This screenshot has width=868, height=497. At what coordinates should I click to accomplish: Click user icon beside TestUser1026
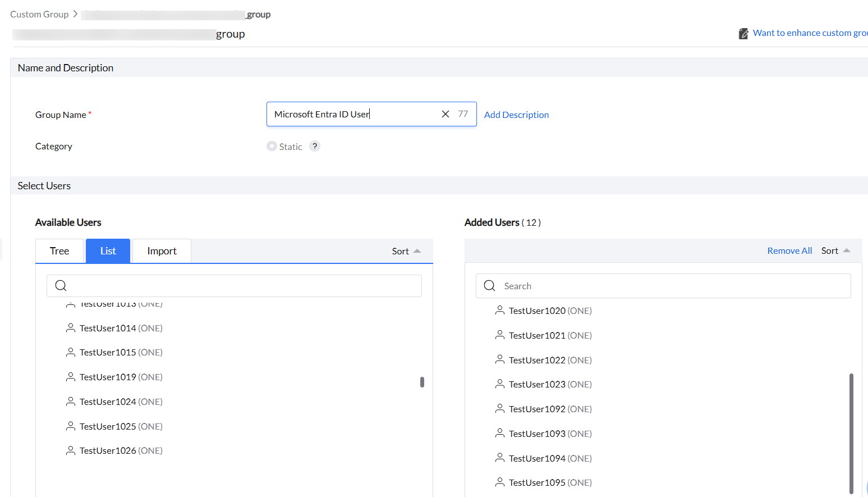tap(71, 450)
